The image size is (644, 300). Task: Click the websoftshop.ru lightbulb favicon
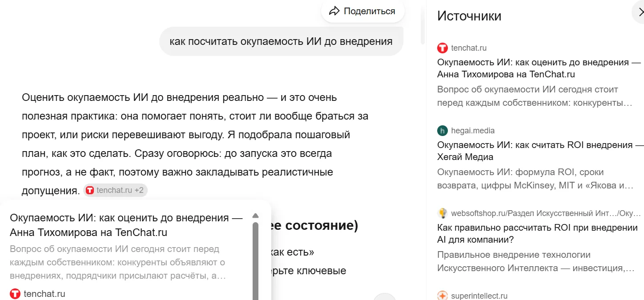coord(443,213)
